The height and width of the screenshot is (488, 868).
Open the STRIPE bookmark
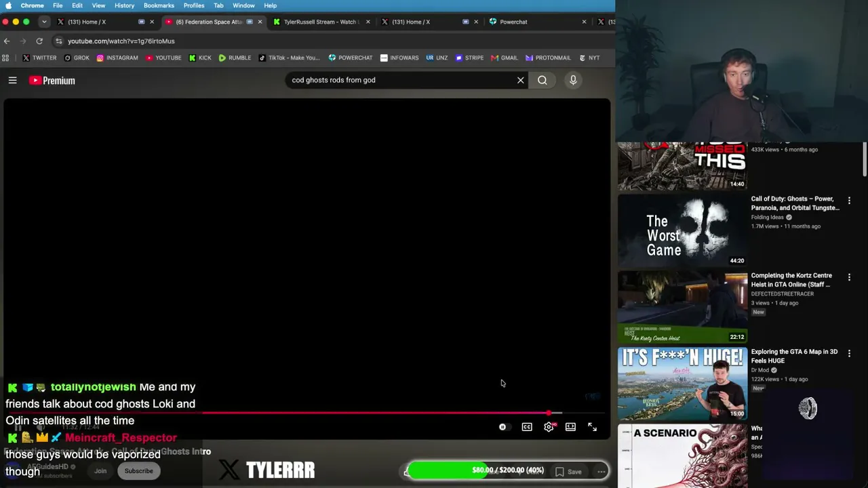coord(469,58)
